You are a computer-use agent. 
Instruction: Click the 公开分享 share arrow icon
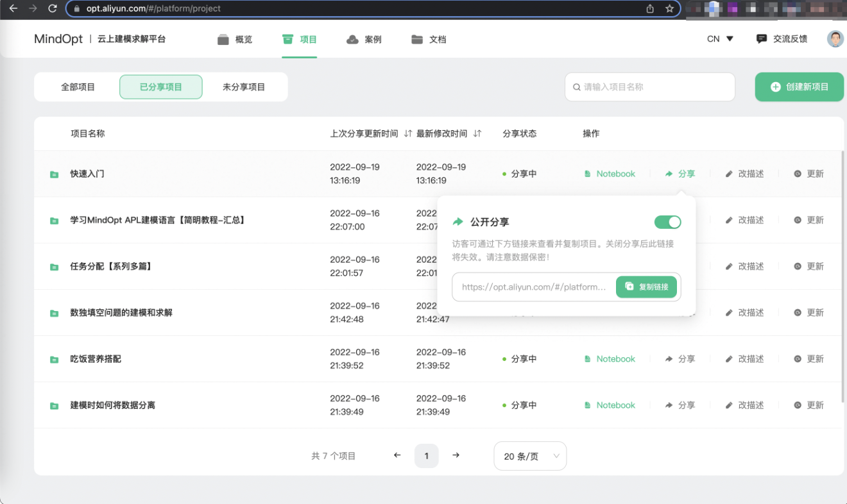(x=458, y=222)
